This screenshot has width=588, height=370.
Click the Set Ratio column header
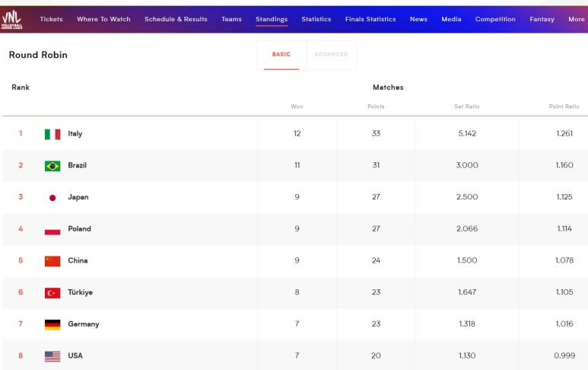(466, 107)
